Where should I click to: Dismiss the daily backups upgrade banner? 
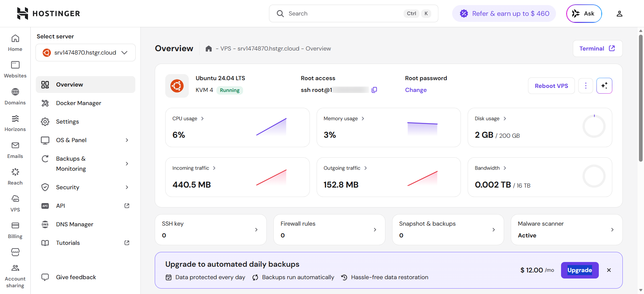(609, 270)
